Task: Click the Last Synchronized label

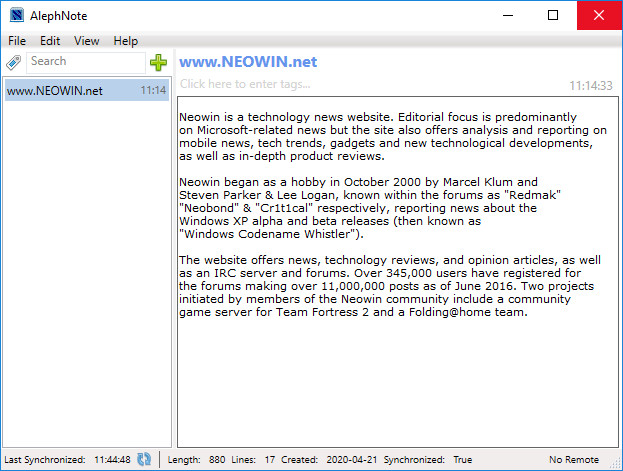Action: click(44, 459)
